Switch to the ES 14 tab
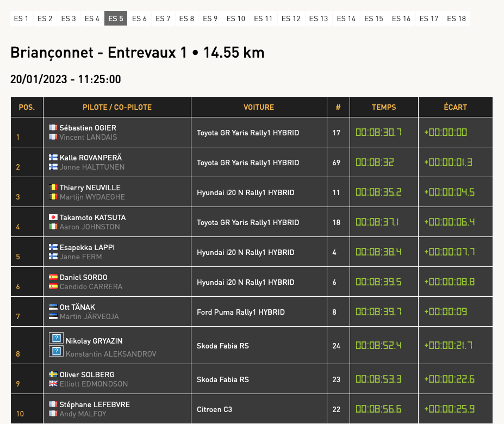The width and height of the screenshot is (504, 424). [346, 18]
